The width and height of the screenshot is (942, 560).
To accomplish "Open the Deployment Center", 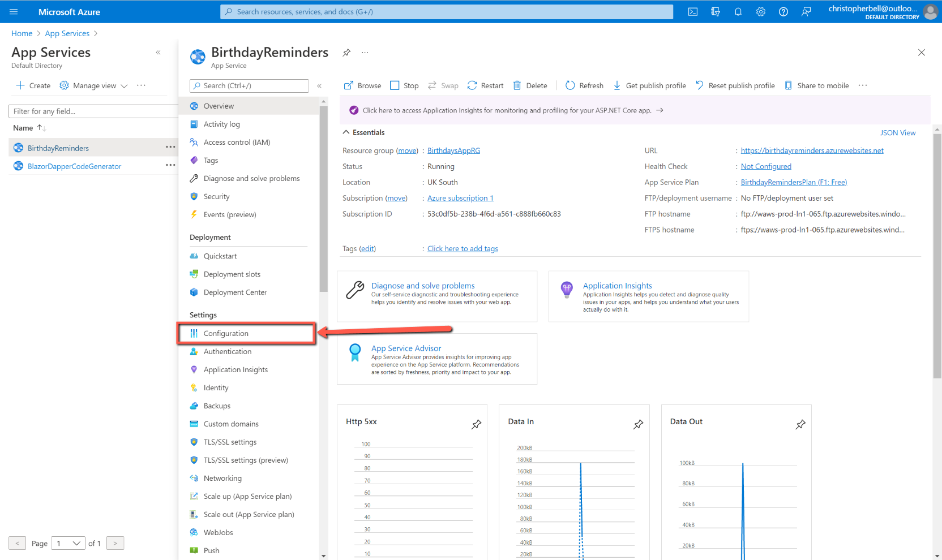I will click(x=236, y=292).
